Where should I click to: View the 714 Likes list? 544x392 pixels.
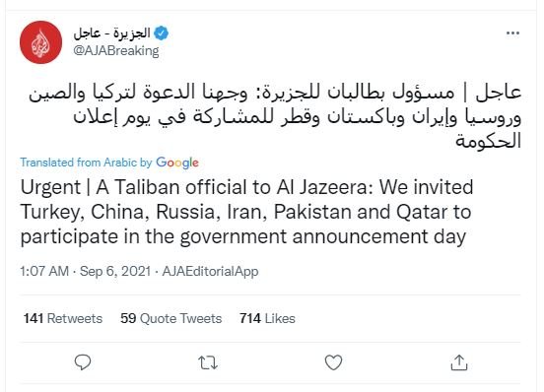267,318
